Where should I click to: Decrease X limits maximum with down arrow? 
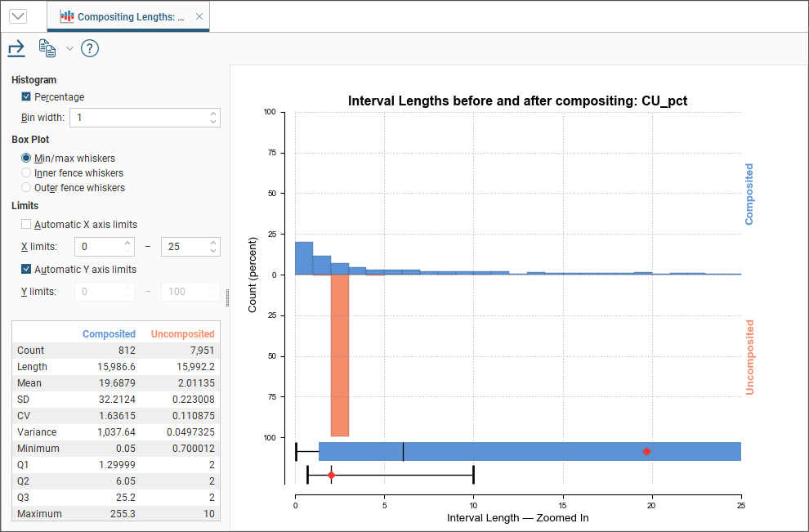213,251
